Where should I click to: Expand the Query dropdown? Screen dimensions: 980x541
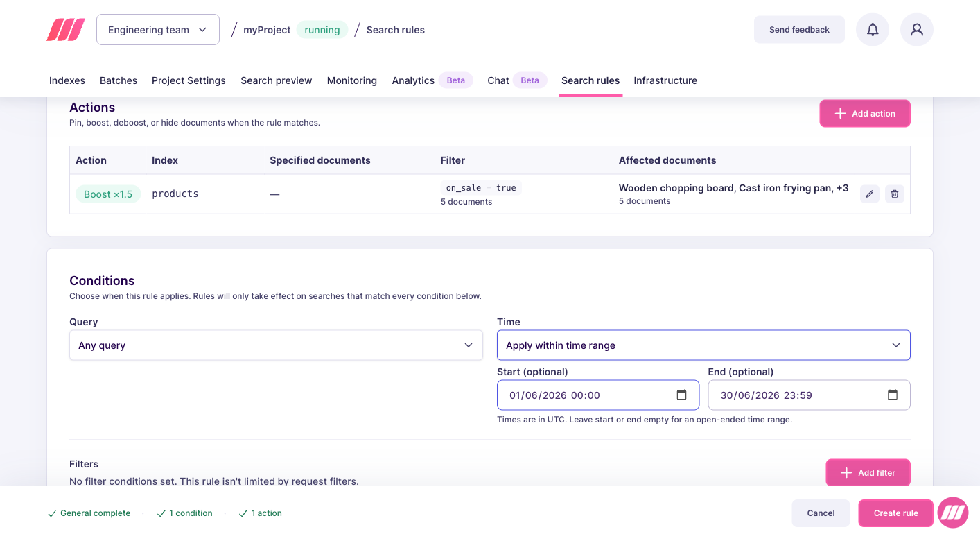point(276,345)
